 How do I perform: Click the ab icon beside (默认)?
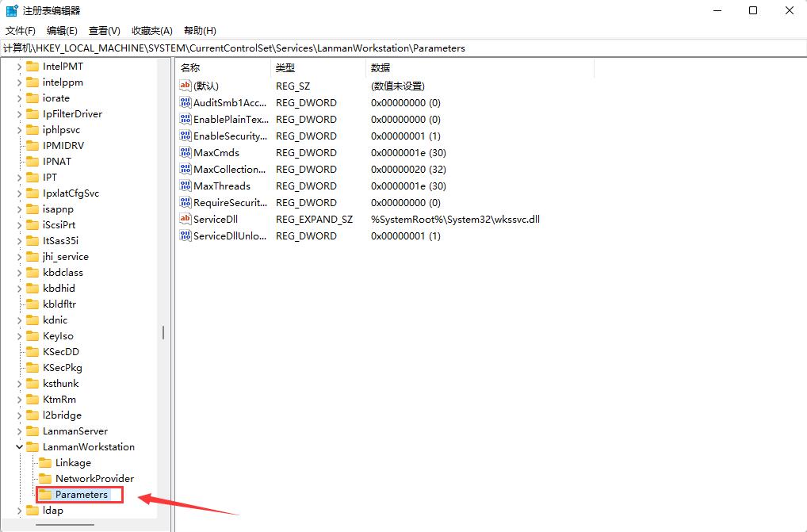click(x=185, y=86)
